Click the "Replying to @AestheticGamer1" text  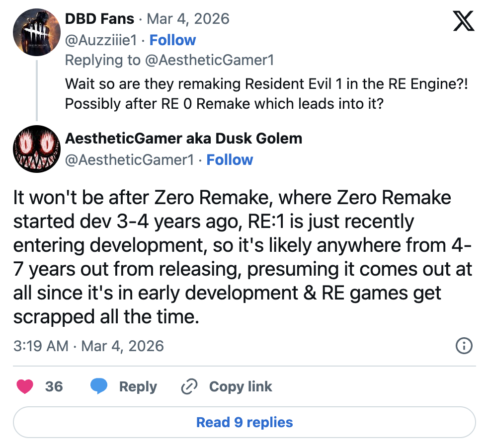(169, 60)
